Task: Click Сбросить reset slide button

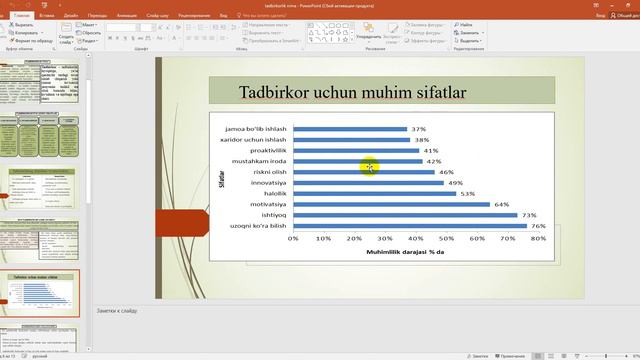Action: click(89, 33)
